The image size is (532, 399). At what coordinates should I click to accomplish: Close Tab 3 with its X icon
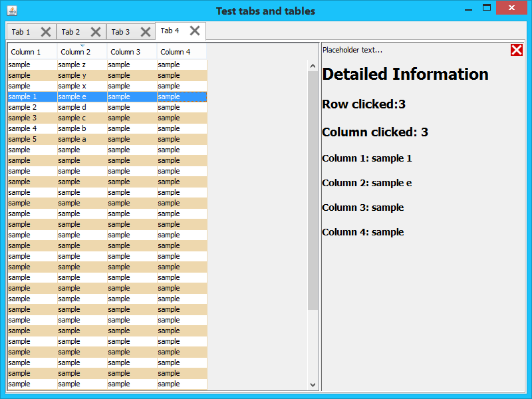[146, 32]
